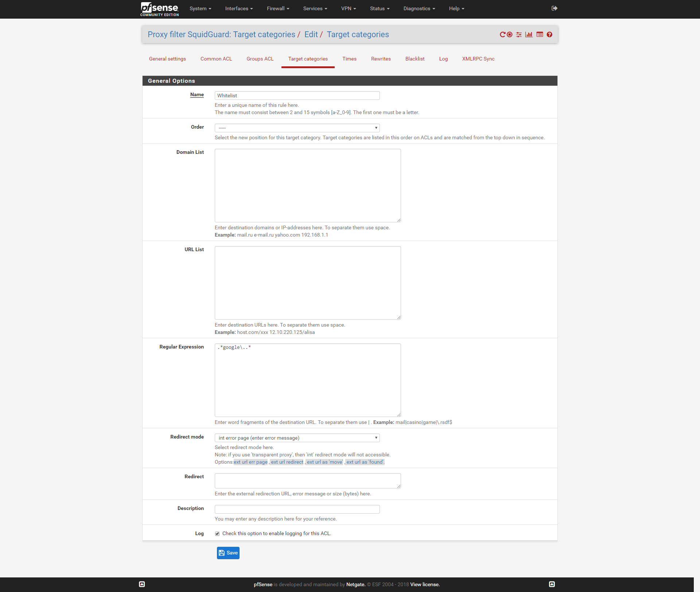Switch to the Blacklist tab
Viewport: 700px width, 592px height.
click(x=415, y=59)
